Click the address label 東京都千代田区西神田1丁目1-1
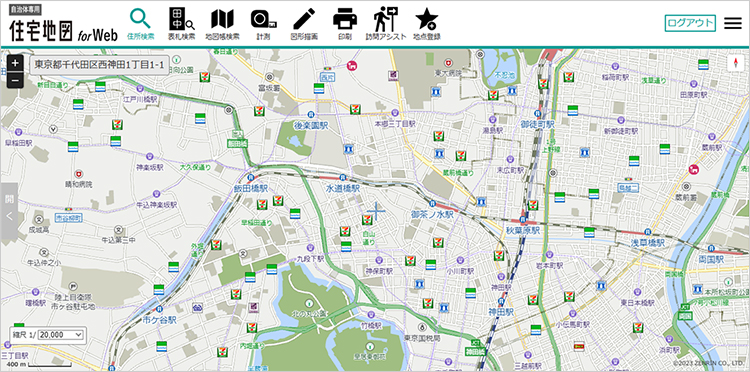750x372 pixels. tap(99, 65)
